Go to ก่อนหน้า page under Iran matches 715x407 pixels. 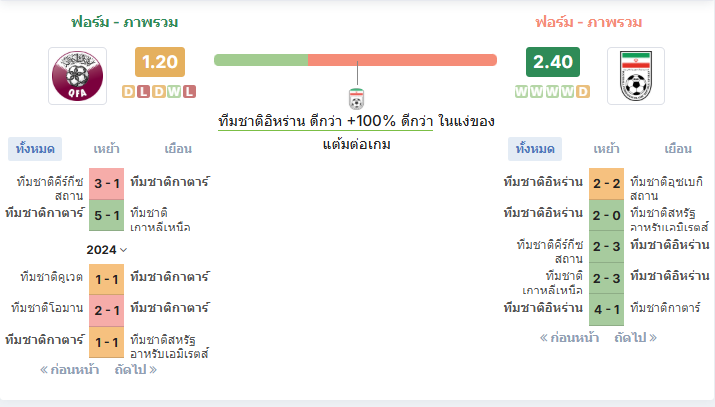[x=569, y=338]
